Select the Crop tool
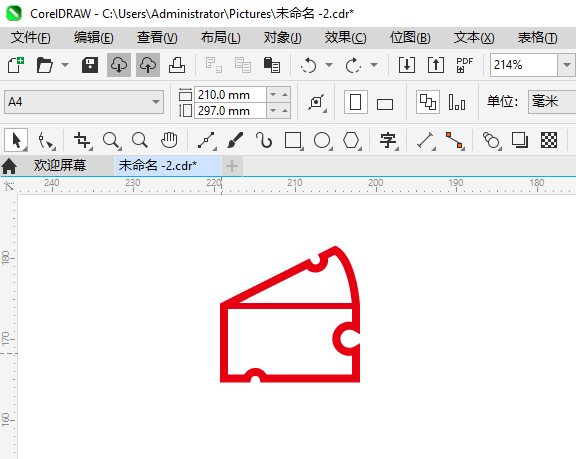 (82, 140)
